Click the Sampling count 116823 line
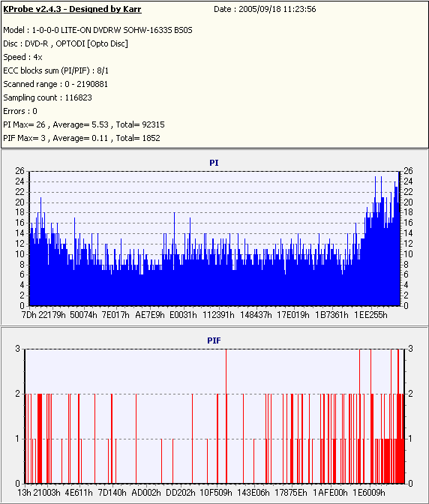The image size is (429, 504). 47,97
